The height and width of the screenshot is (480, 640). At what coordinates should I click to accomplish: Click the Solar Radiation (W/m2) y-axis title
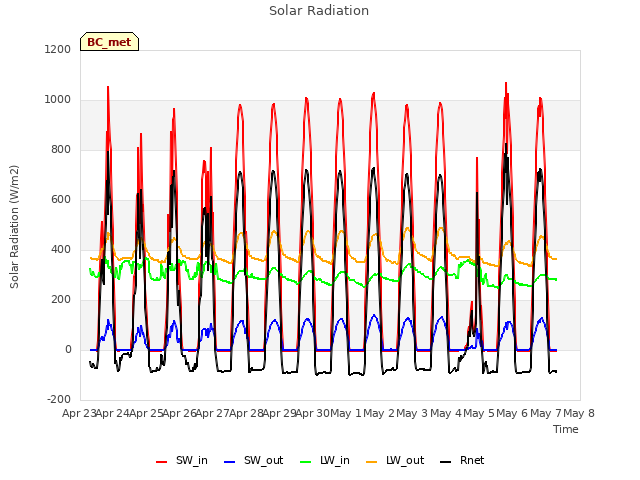pos(14,227)
